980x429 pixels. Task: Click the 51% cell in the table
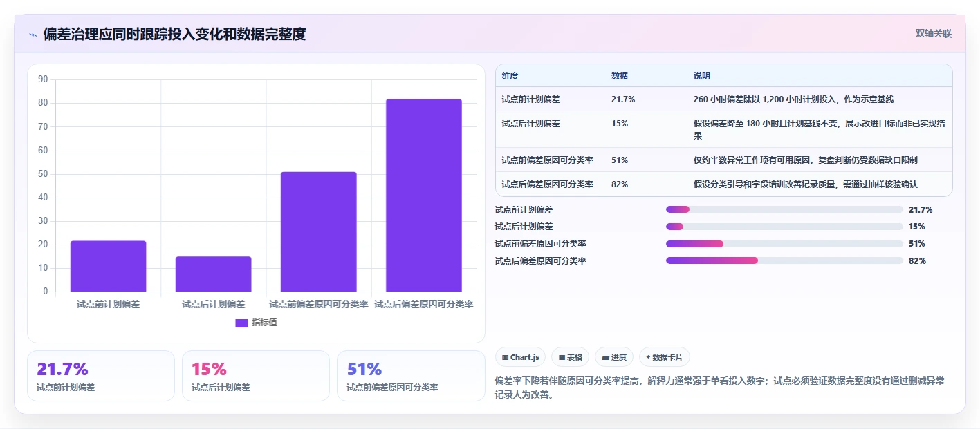(x=620, y=160)
